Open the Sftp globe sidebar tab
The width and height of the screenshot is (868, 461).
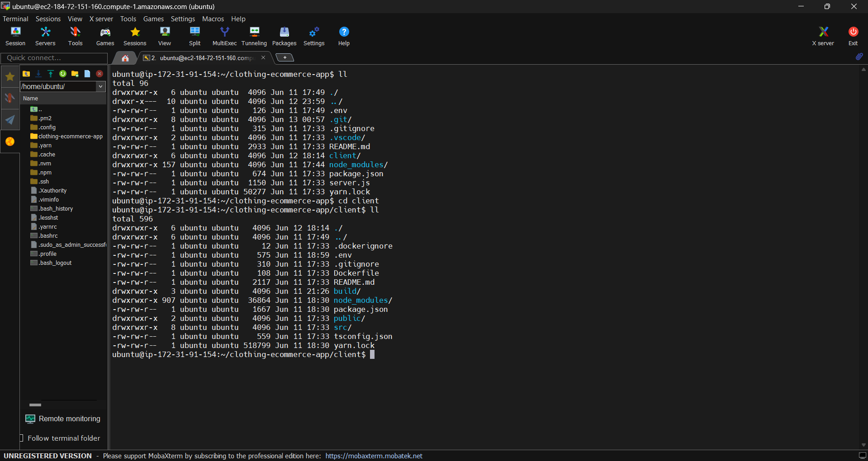click(10, 141)
